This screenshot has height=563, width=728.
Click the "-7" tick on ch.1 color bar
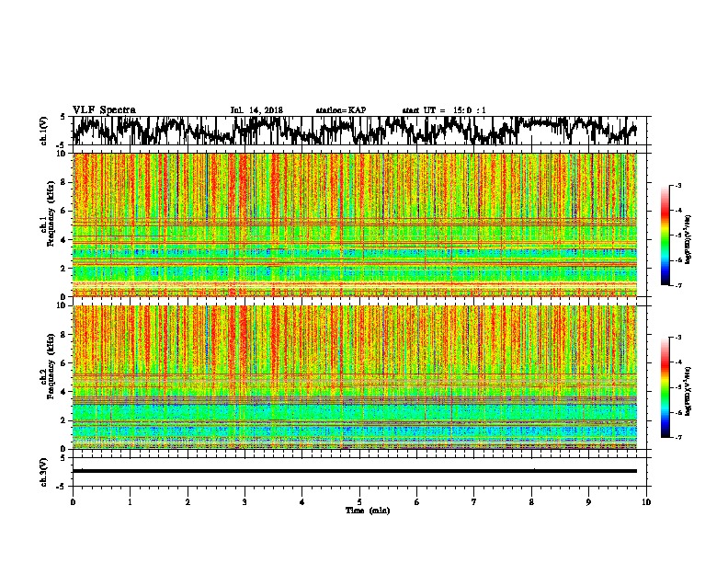pos(677,285)
